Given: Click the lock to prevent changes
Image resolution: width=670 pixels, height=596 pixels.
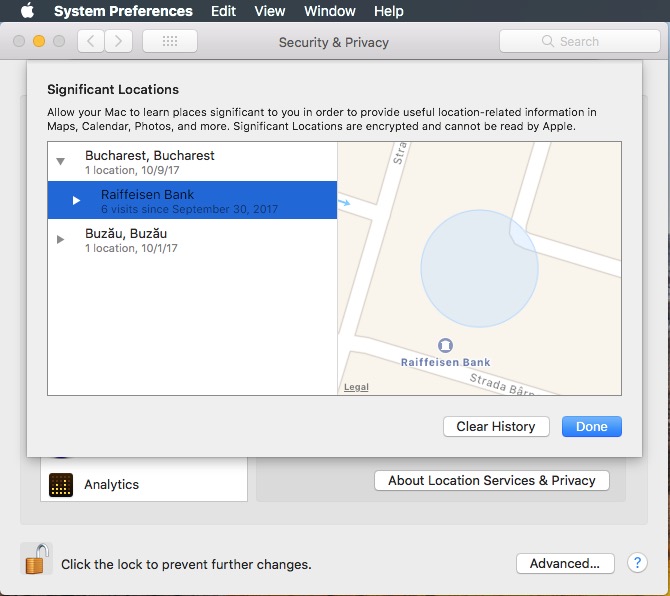Looking at the screenshot, I should (x=36, y=559).
